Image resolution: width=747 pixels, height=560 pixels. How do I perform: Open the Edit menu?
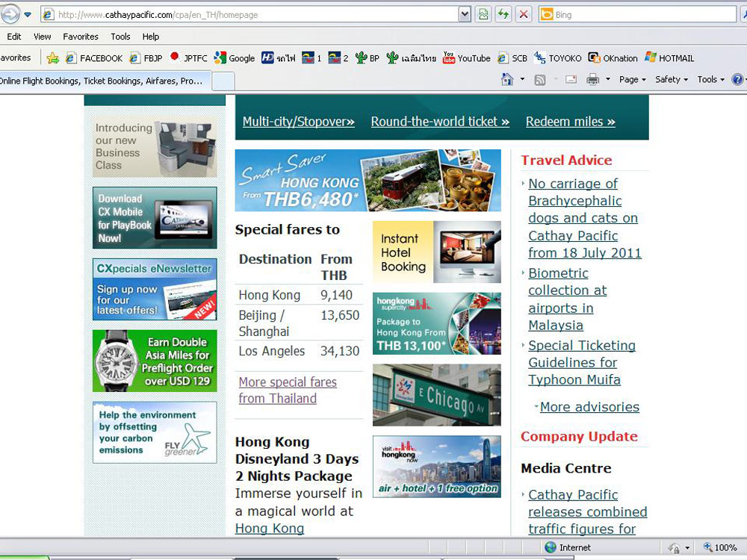point(13,37)
